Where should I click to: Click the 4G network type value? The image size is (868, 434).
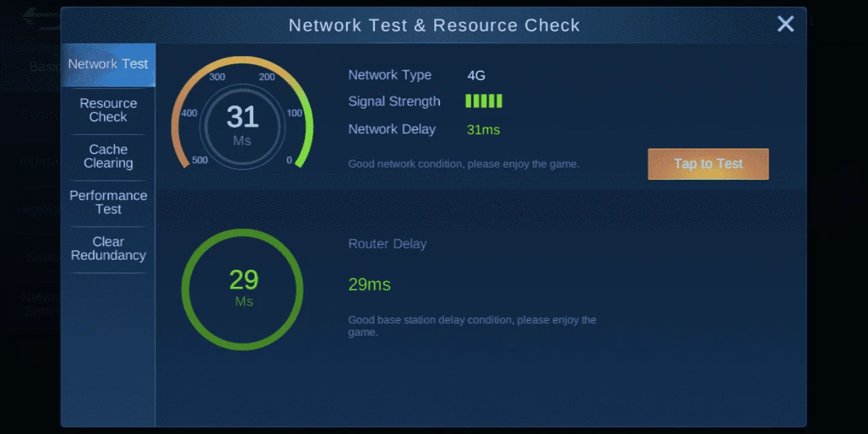[476, 75]
